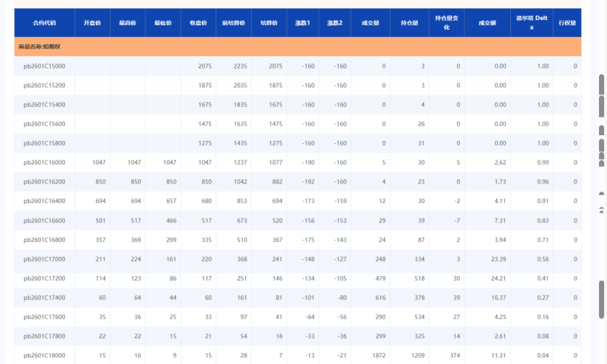Viewport: 607px width, 364px height.
Task: Select contract code pb2601C17200
Action: point(44,278)
